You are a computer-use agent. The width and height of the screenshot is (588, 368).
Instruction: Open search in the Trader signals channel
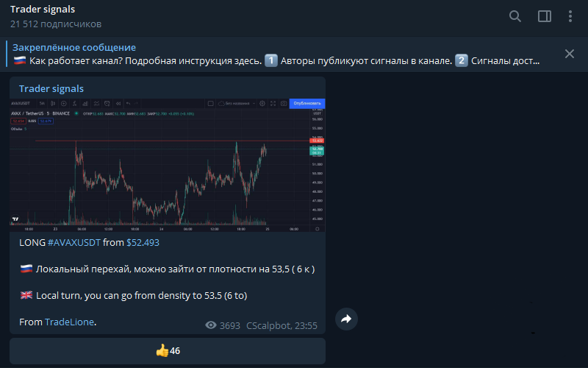click(x=515, y=16)
